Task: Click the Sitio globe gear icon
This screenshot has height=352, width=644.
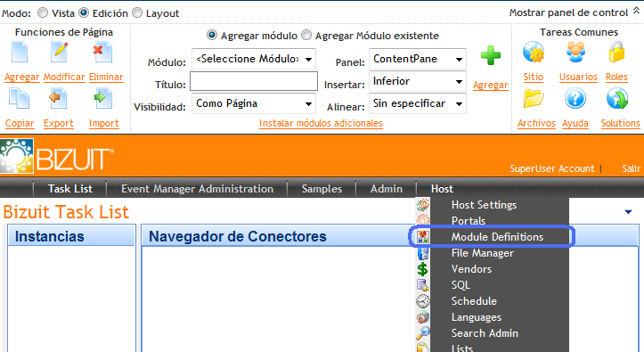Action: [534, 53]
